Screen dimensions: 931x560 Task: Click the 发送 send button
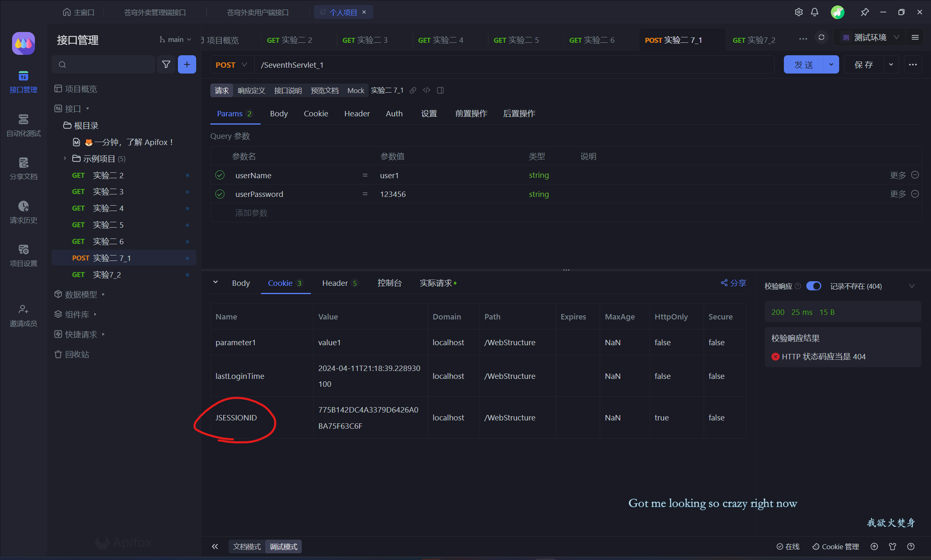pos(803,64)
